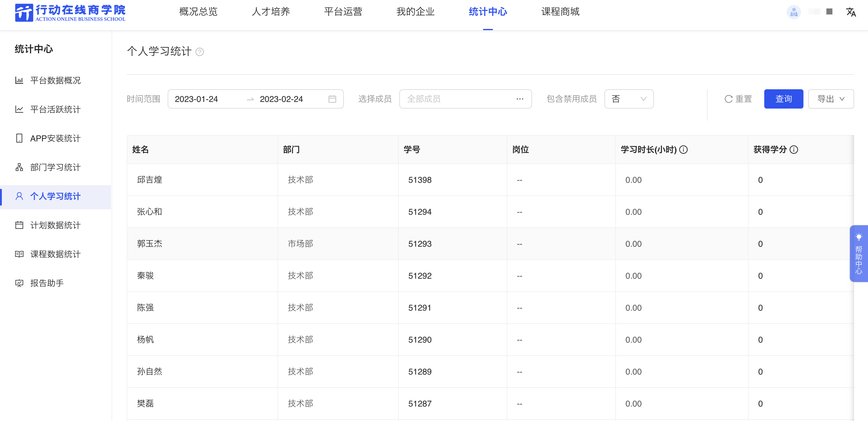Switch to 人才培养 top tab
Screen dimensions: 868x421
point(271,12)
